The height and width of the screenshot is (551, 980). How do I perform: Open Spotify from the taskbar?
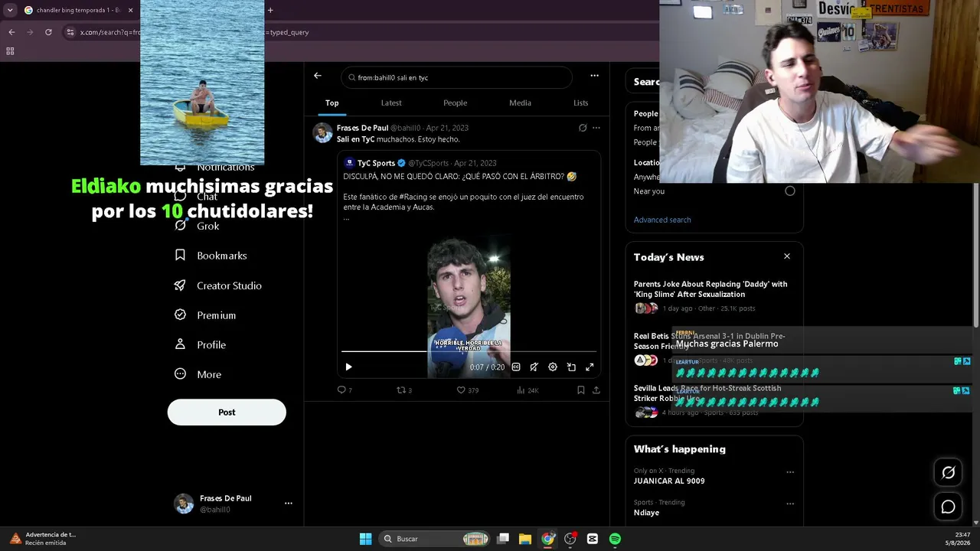(x=615, y=539)
